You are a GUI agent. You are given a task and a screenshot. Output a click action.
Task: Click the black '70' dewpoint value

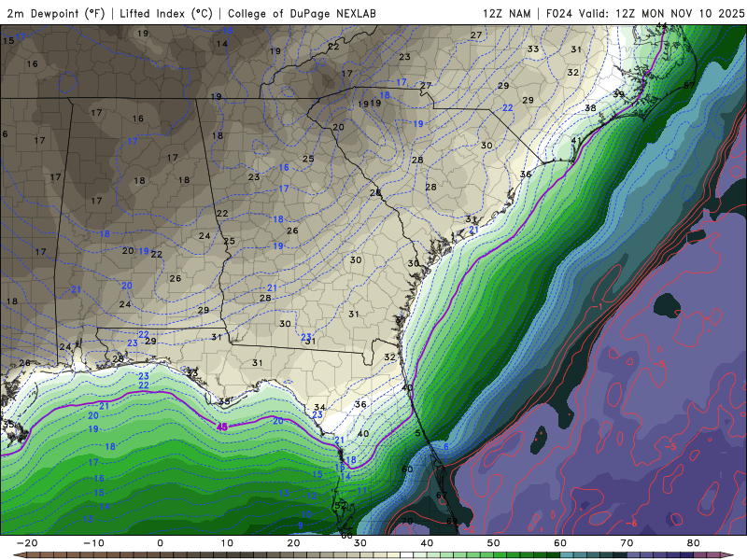pyautogui.click(x=407, y=521)
